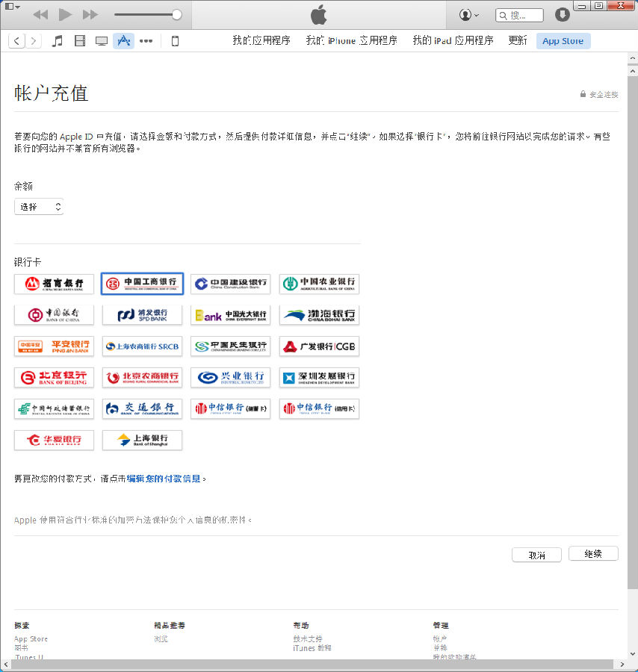Minimize the iTunes window
638x672 pixels.
point(582,5)
